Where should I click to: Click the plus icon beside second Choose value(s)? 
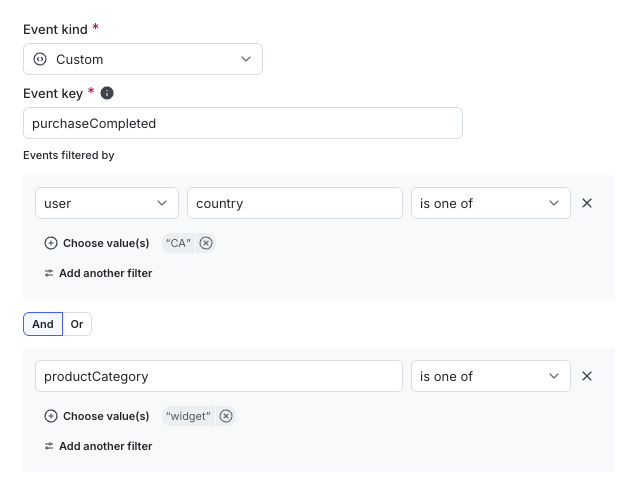(x=51, y=416)
